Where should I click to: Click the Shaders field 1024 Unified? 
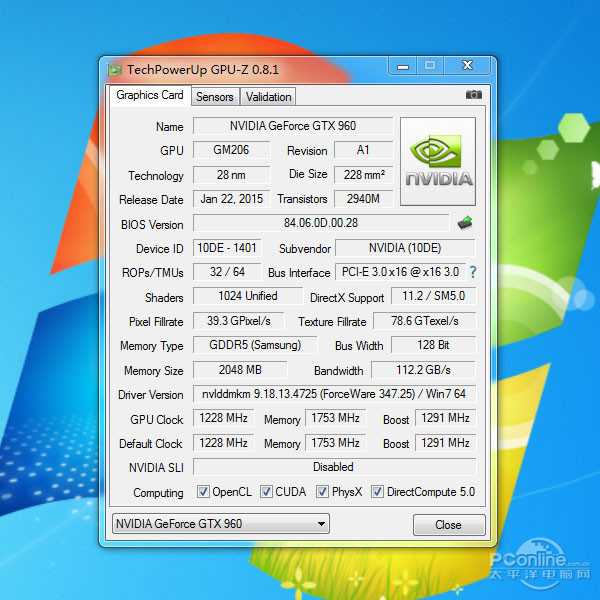248,296
